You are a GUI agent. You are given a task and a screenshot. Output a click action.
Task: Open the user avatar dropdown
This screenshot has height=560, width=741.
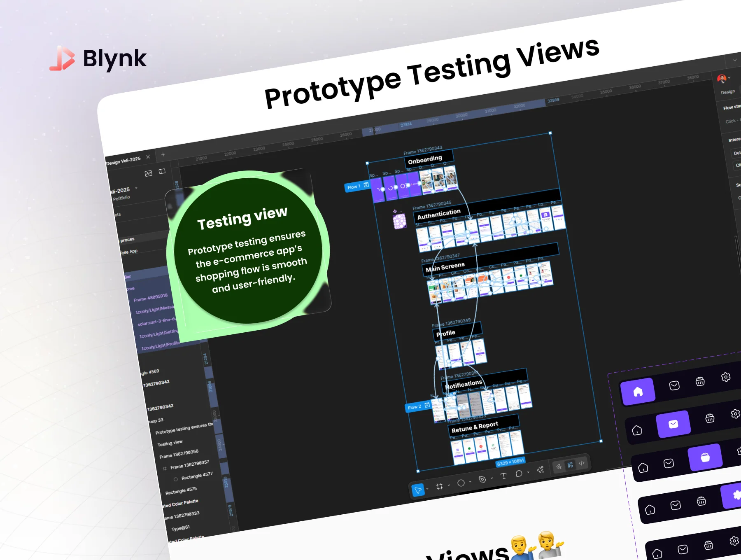(x=729, y=77)
